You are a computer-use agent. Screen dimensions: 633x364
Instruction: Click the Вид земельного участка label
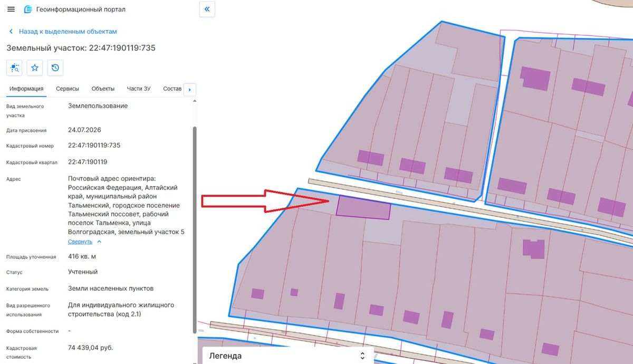point(25,111)
